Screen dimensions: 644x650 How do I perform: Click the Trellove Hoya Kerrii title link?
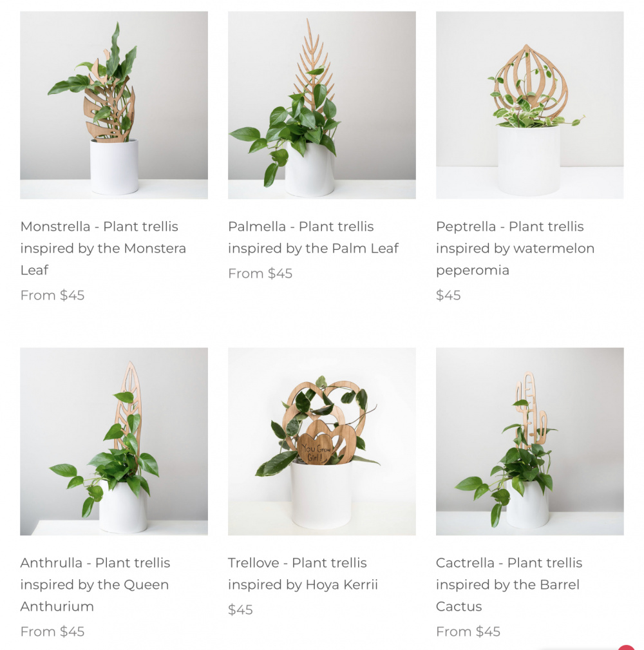pos(303,573)
